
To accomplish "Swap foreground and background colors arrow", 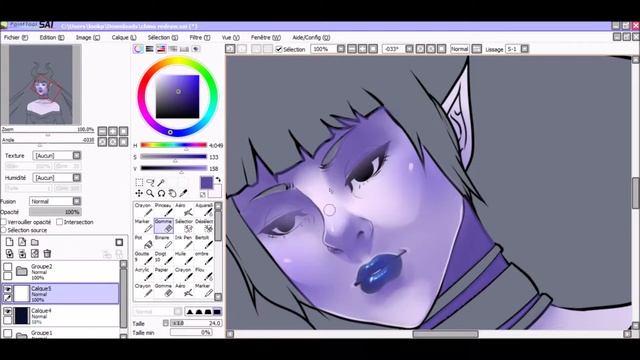I will (x=218, y=180).
